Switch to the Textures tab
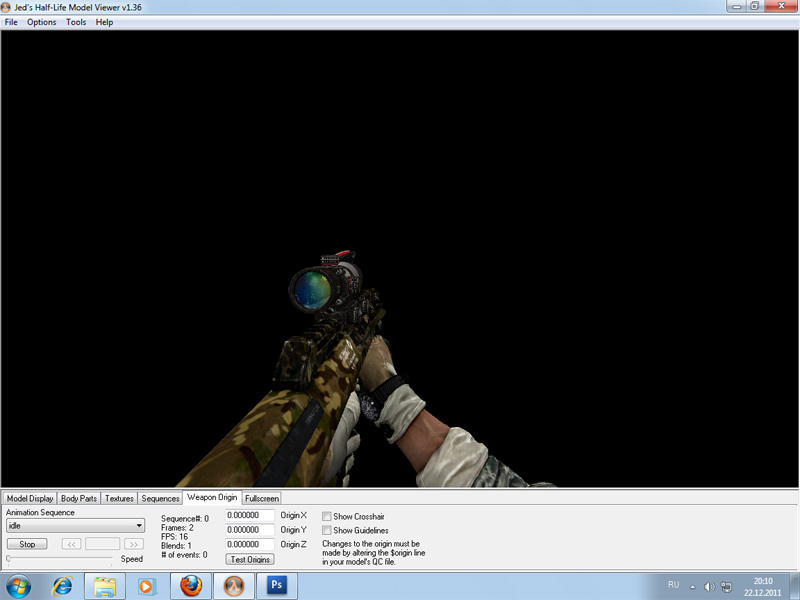 [119, 498]
